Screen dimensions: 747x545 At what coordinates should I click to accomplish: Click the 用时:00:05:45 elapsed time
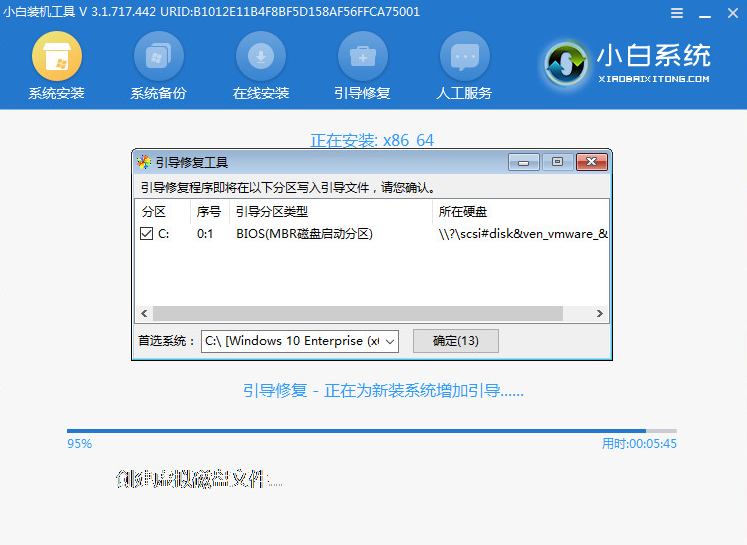point(639,444)
